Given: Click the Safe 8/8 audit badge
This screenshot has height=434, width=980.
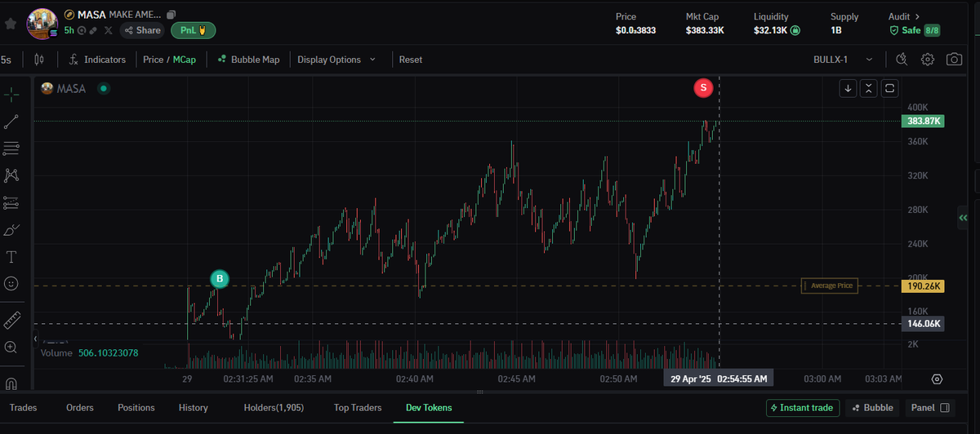Looking at the screenshot, I should (915, 30).
